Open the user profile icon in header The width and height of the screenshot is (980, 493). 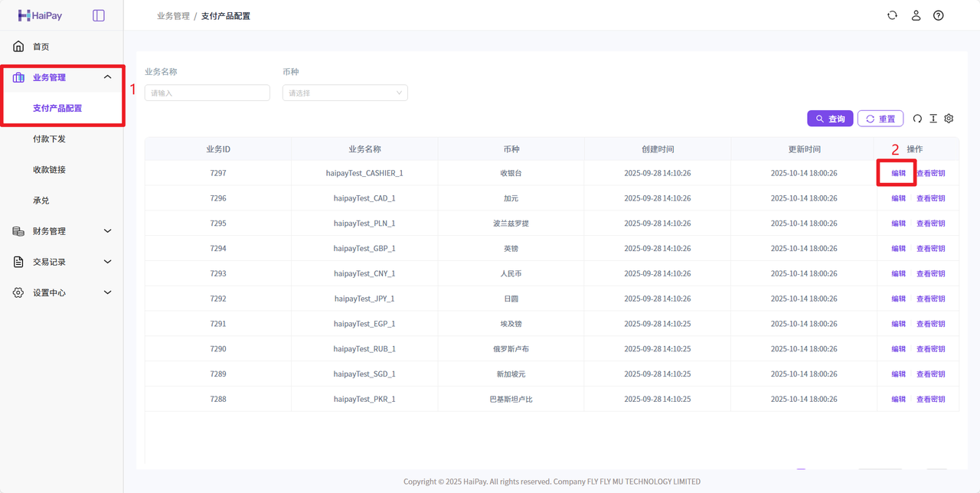click(x=916, y=15)
